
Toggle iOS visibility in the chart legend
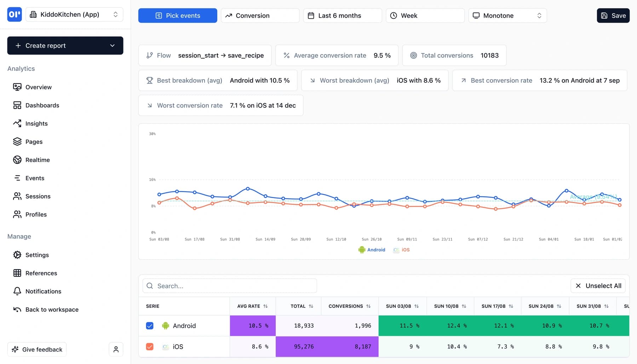tap(401, 250)
